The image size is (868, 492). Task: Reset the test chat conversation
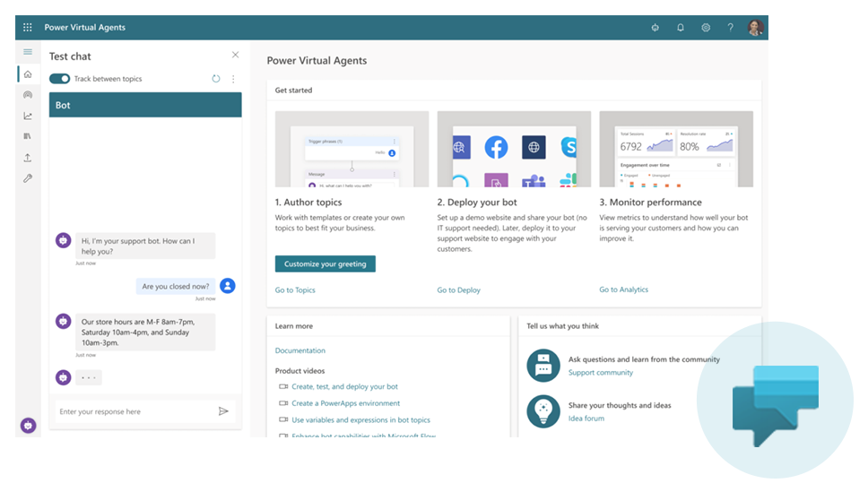point(216,79)
